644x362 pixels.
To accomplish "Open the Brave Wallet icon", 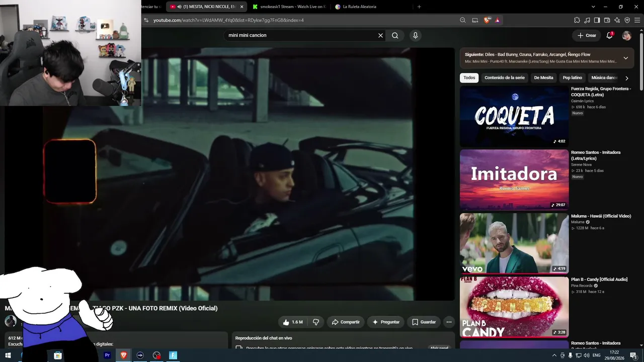I will tap(607, 20).
